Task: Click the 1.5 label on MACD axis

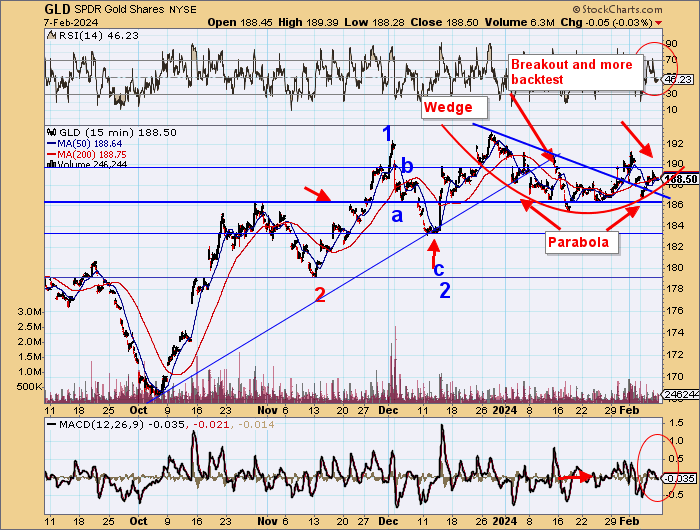Action: coord(676,423)
